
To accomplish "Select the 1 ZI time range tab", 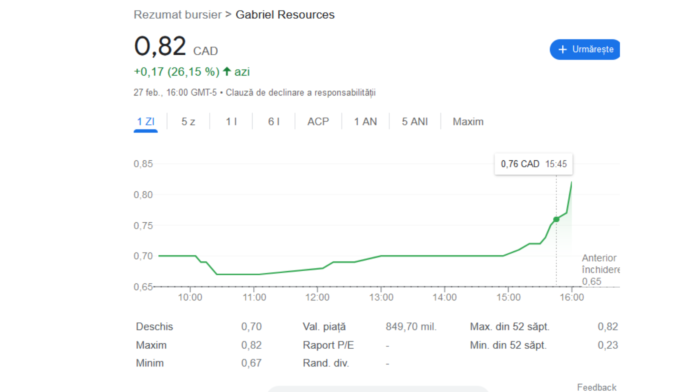I will click(146, 122).
